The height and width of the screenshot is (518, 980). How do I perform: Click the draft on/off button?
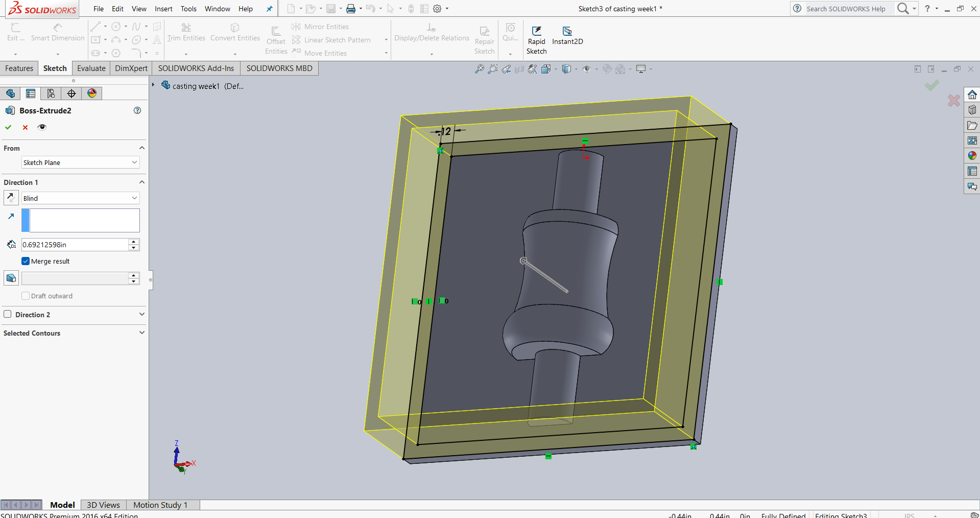tap(11, 278)
